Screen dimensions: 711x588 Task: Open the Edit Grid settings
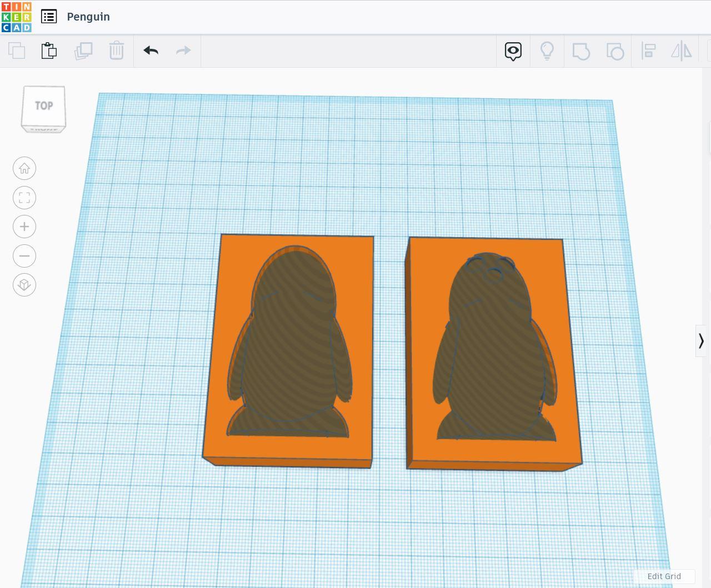tap(664, 576)
